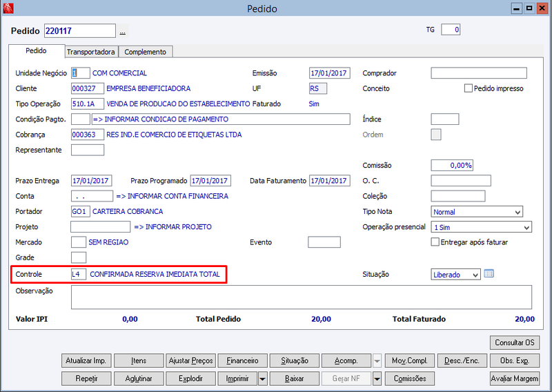
Task: Click the Portador field GO1
Action: coord(80,211)
